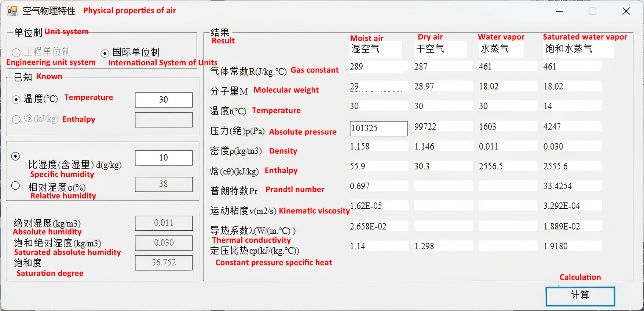Click the absolute humidity field showing 0.011
Image resolution: width=644 pixels, height=311 pixels.
tap(164, 223)
